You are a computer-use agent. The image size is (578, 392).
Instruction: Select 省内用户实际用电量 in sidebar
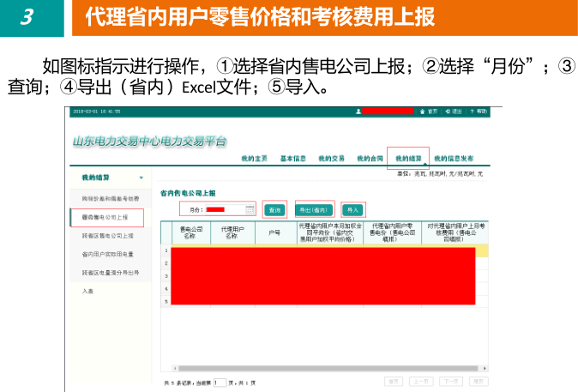coord(108,254)
